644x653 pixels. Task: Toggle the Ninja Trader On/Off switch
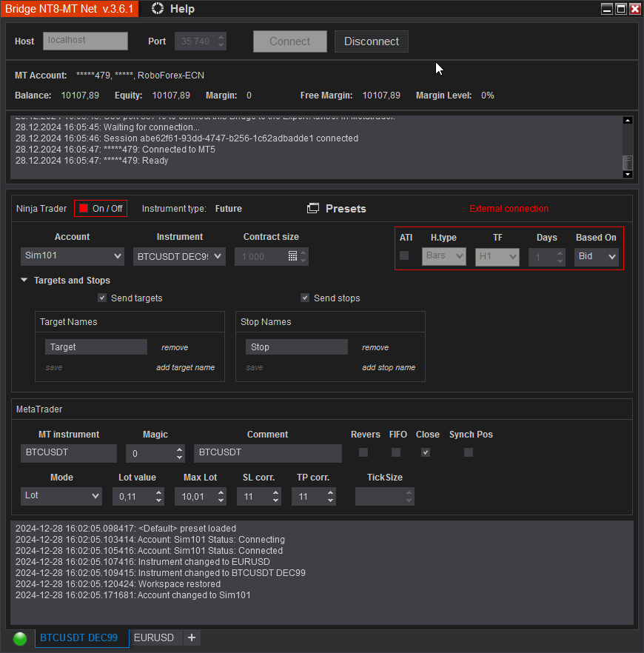(x=101, y=209)
